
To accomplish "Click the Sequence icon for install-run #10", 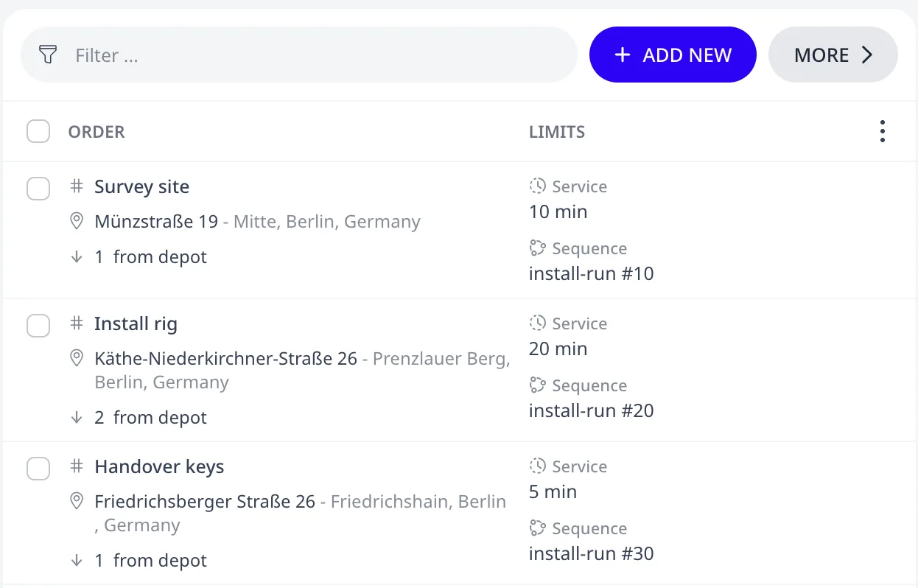I will point(538,248).
